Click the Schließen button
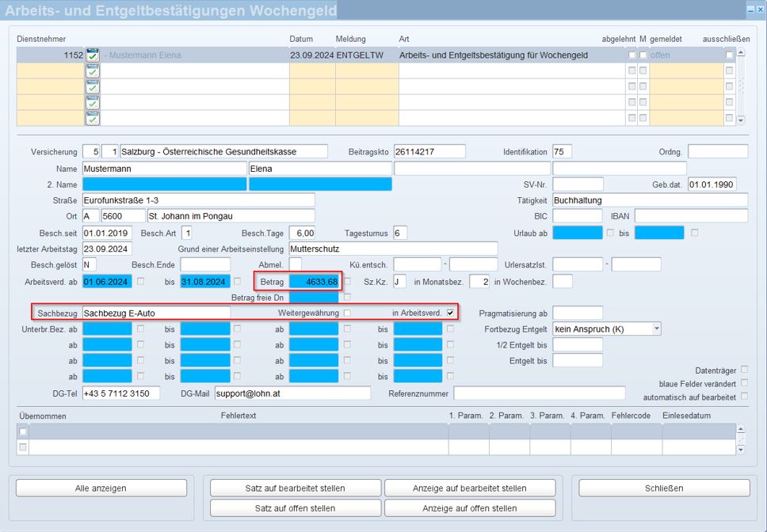This screenshot has height=532, width=767. [664, 488]
